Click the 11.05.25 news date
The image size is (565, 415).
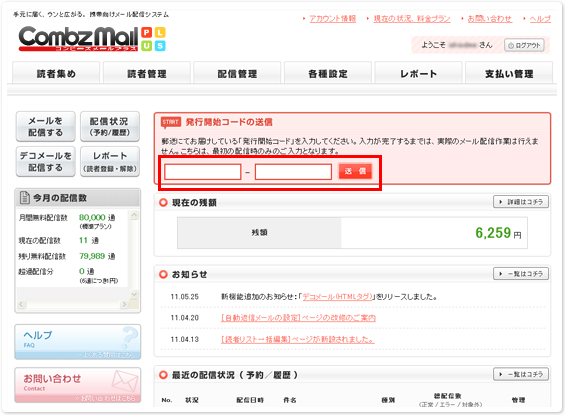184,297
